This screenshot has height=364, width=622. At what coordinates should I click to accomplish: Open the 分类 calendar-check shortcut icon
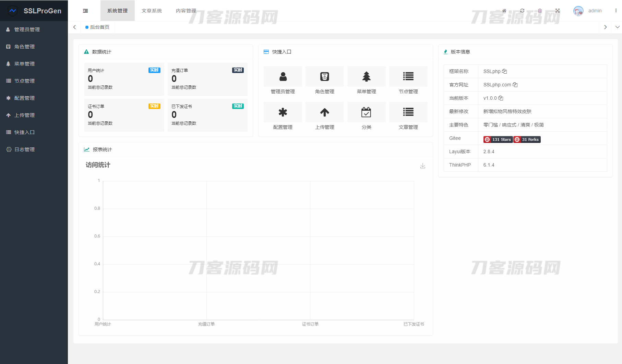click(x=366, y=112)
